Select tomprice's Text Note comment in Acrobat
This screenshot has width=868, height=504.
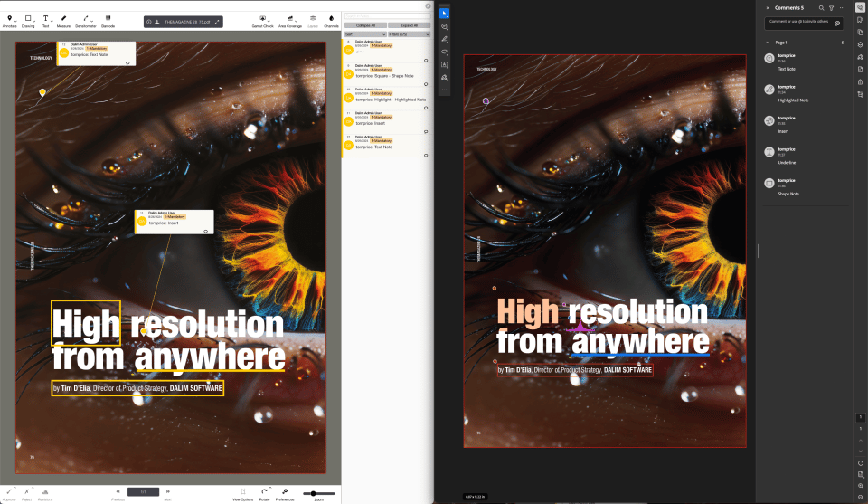(x=806, y=62)
